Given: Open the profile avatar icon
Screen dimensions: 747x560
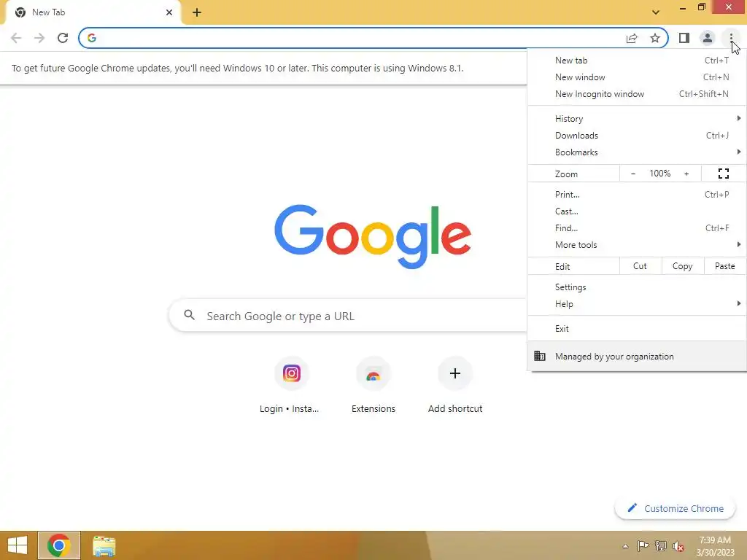Looking at the screenshot, I should pyautogui.click(x=708, y=38).
